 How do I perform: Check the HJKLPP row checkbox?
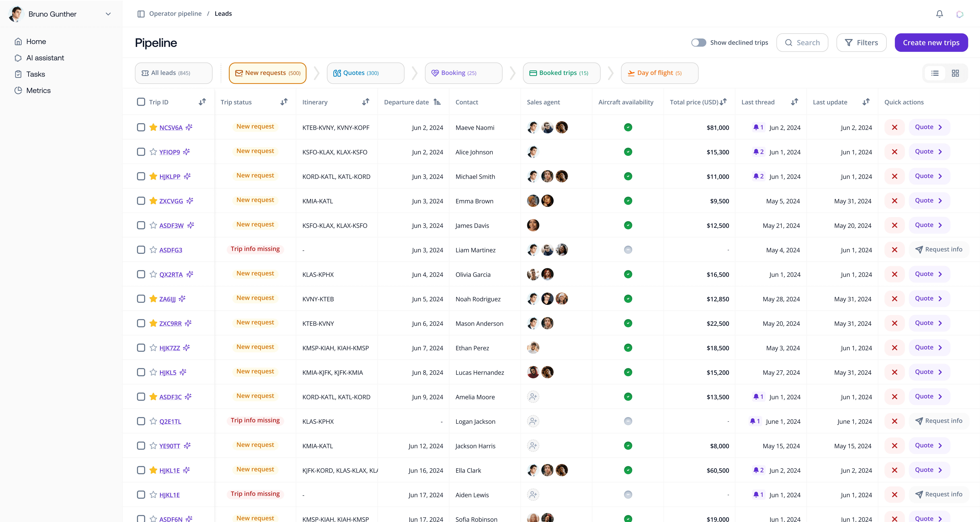pos(141,176)
